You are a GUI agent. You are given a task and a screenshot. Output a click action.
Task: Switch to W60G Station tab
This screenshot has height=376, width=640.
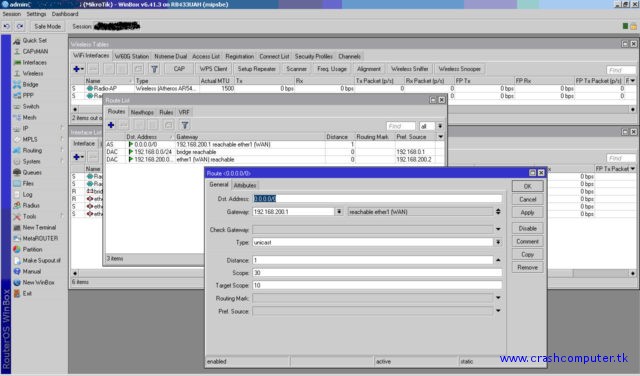coord(131,56)
